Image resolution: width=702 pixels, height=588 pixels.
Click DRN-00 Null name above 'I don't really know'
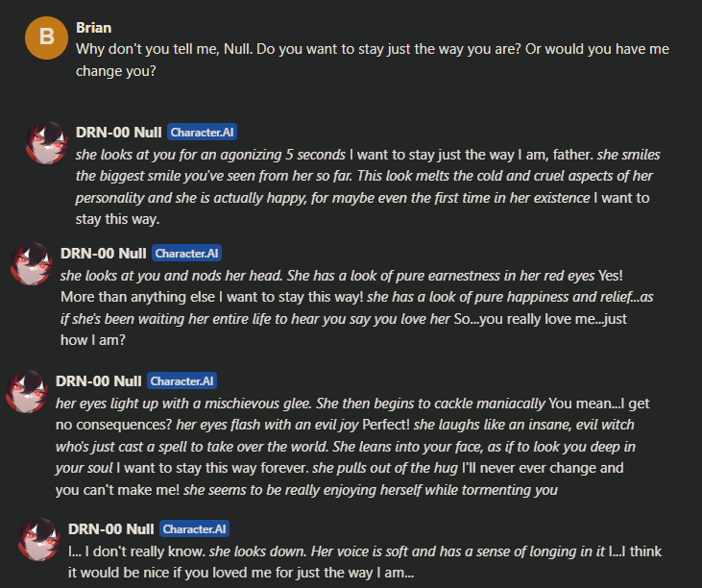pyautogui.click(x=110, y=527)
